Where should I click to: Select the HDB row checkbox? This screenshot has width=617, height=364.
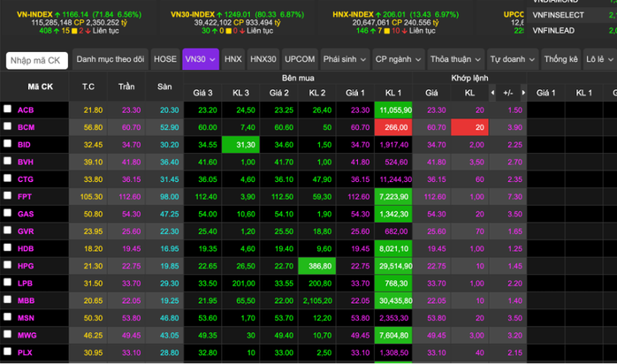7,247
